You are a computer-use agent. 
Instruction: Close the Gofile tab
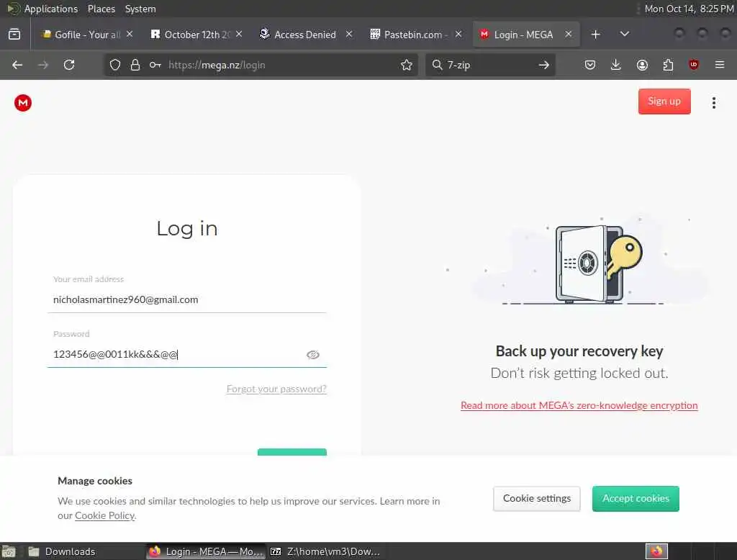click(x=130, y=34)
